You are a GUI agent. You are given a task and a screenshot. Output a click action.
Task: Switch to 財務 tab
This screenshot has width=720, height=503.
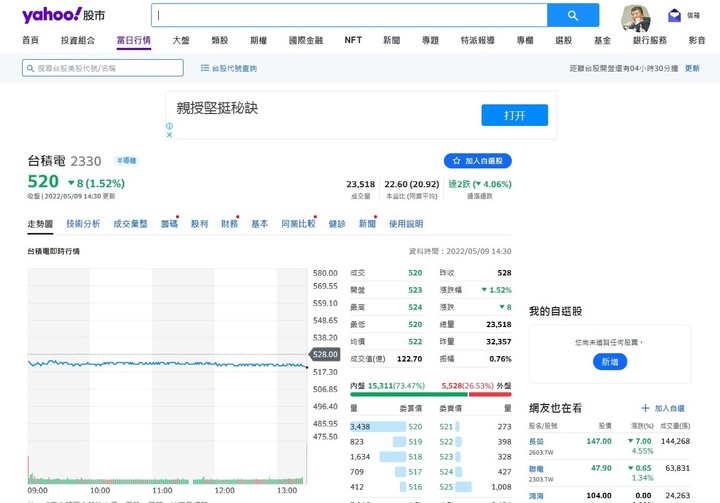[x=229, y=224]
